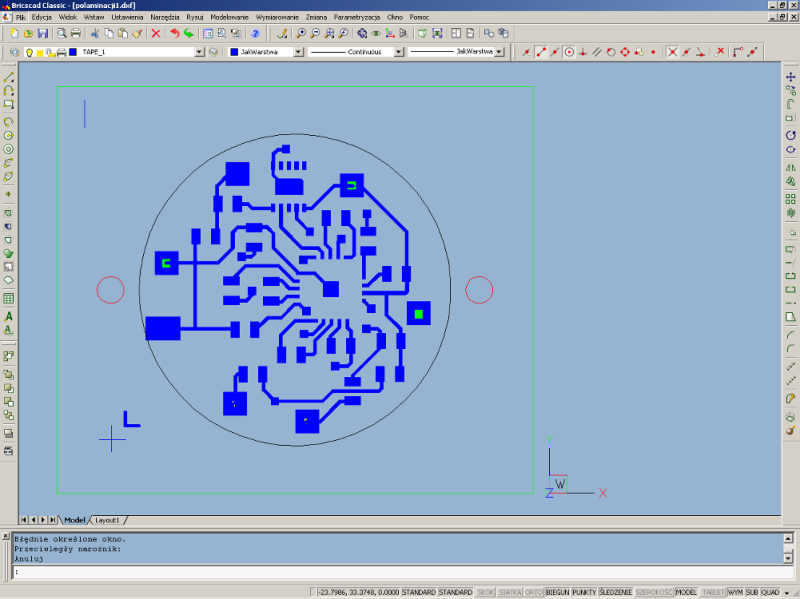Switch to the Layout1 tab
This screenshot has height=599, width=800.
107,520
